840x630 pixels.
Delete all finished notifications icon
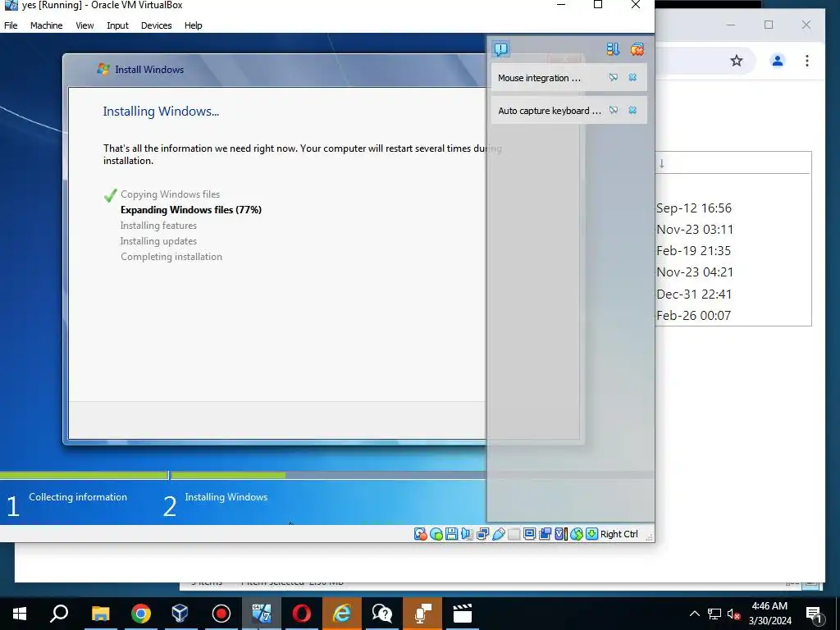click(x=637, y=49)
